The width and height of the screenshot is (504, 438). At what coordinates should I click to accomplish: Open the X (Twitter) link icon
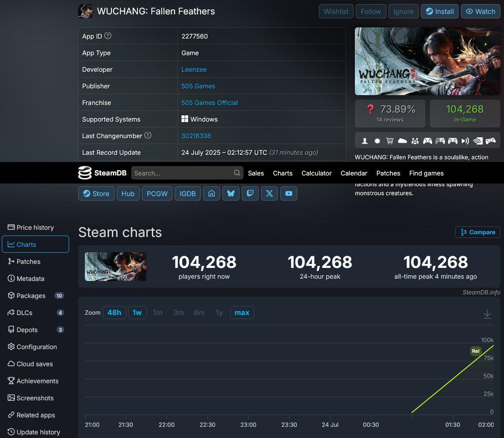[x=270, y=193]
